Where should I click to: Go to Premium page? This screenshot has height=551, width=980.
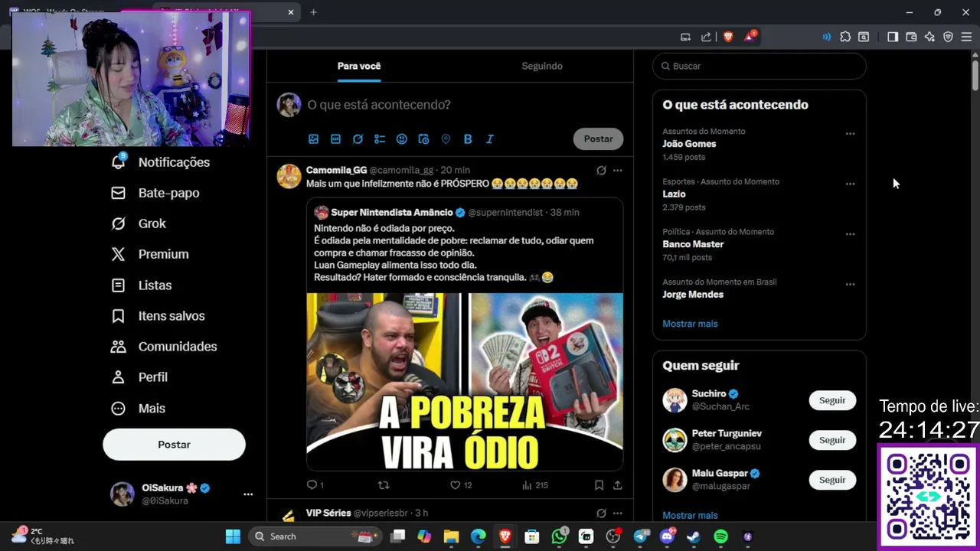(x=150, y=254)
